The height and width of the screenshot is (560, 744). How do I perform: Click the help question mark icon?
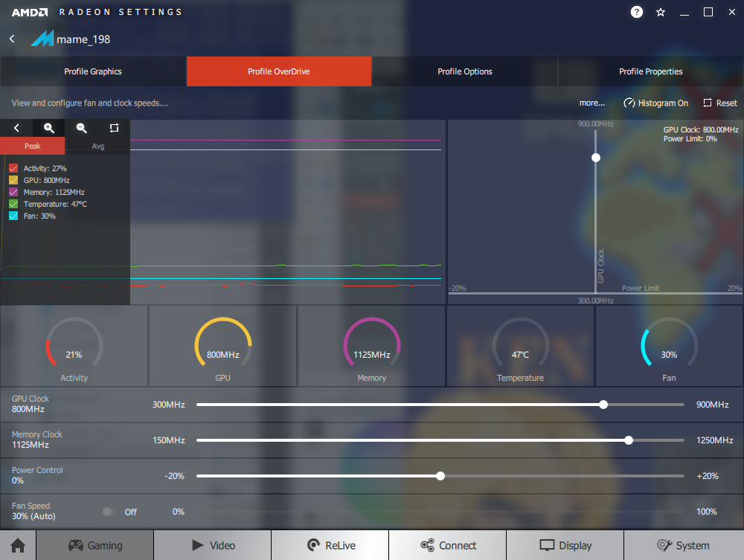pyautogui.click(x=637, y=12)
